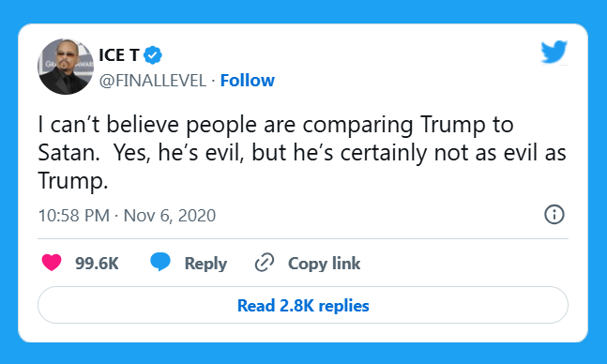Open Read 2.8K replies button

click(x=303, y=305)
